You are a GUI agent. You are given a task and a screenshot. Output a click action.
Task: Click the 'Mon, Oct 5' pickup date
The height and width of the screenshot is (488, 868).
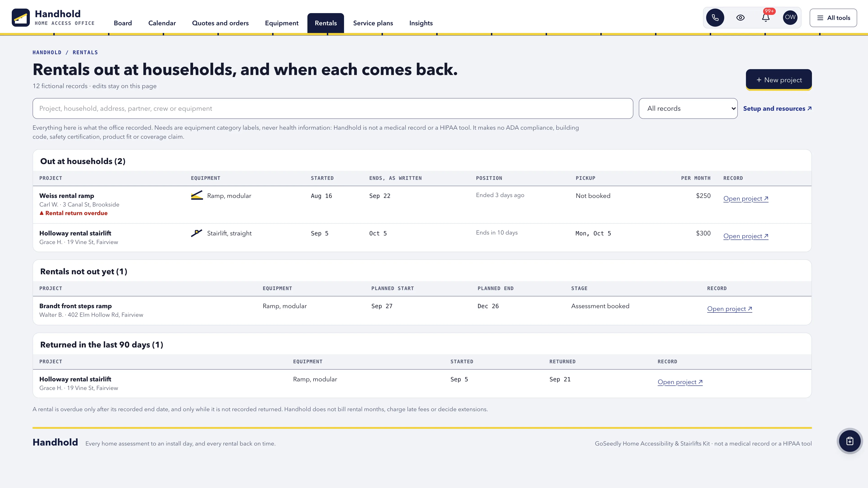(x=593, y=233)
